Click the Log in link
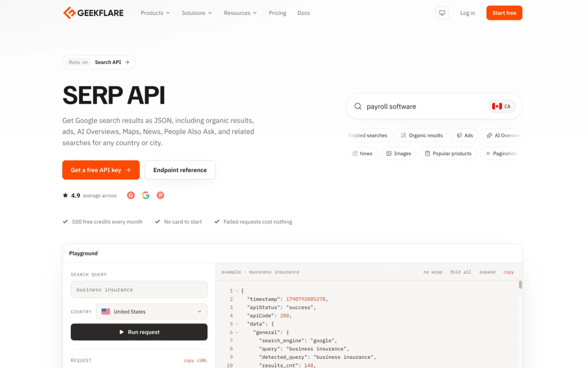This screenshot has width=588, height=368. [x=468, y=13]
